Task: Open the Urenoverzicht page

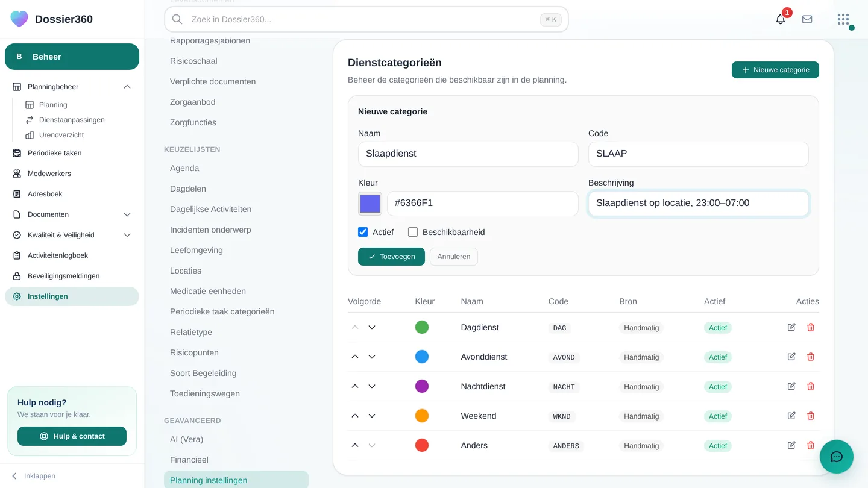Action: (61, 135)
